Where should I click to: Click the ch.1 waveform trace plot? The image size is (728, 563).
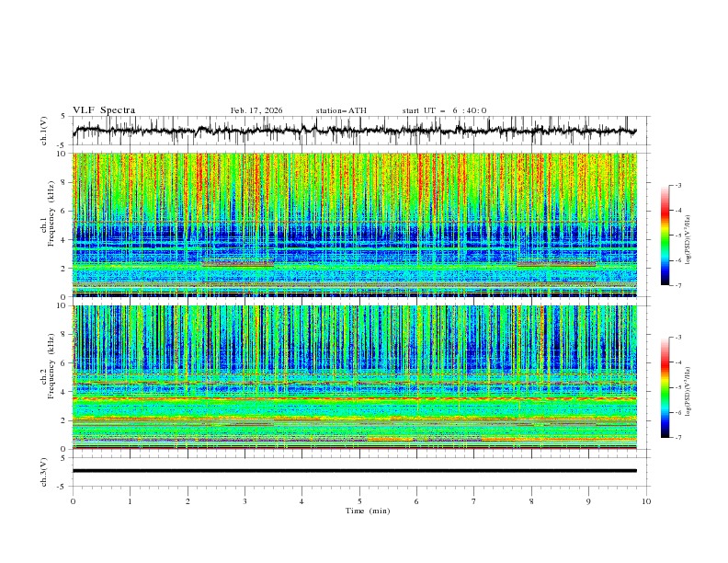coord(354,131)
